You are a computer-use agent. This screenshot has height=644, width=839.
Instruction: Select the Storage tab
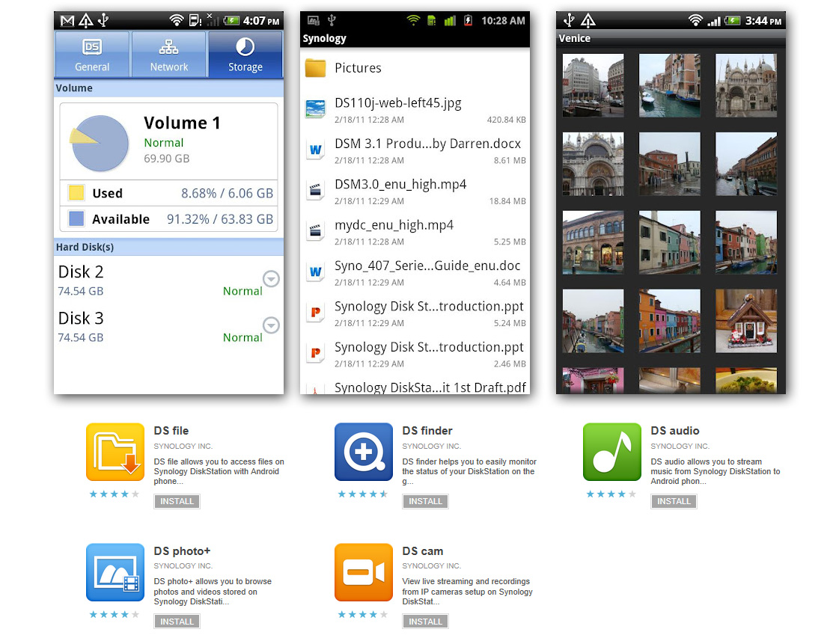click(245, 55)
